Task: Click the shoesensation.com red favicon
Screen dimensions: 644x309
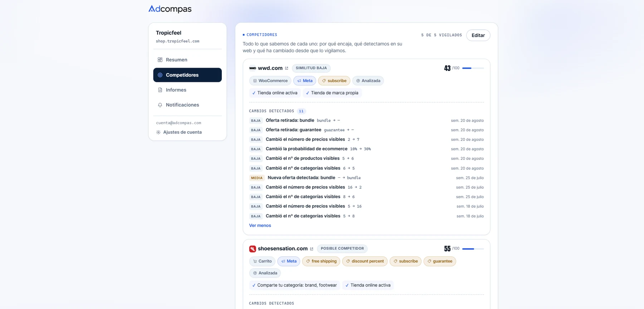Action: pos(253,249)
